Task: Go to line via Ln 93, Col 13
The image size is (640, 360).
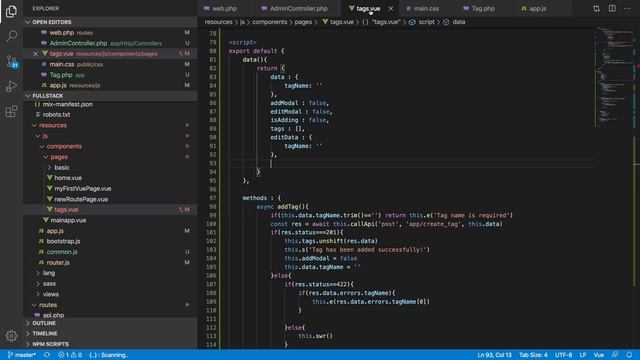Action: point(494,355)
